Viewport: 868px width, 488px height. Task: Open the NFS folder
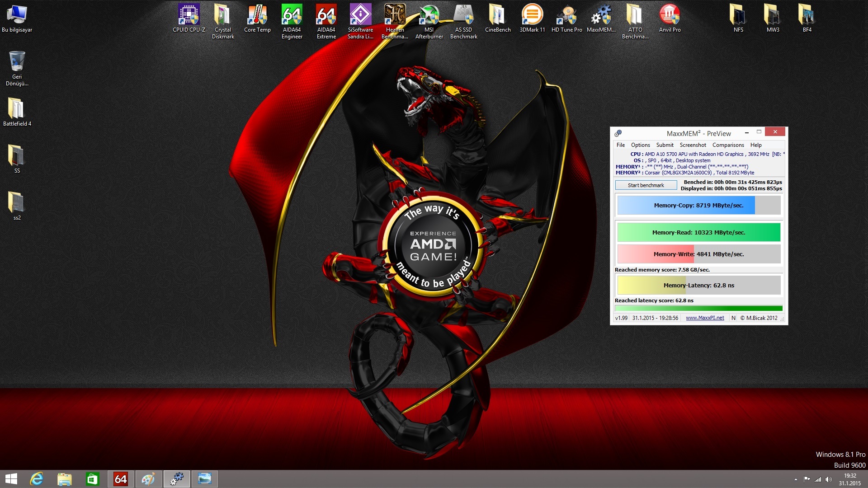738,19
